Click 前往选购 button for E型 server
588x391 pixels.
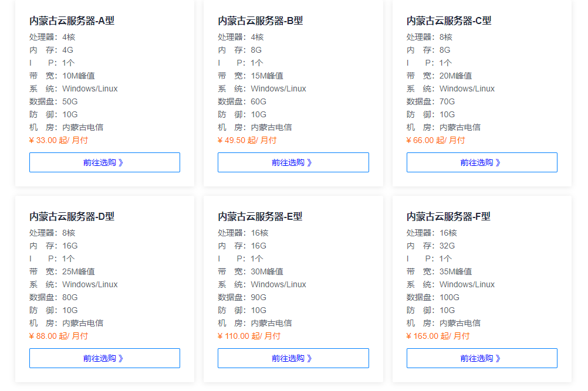293,358
